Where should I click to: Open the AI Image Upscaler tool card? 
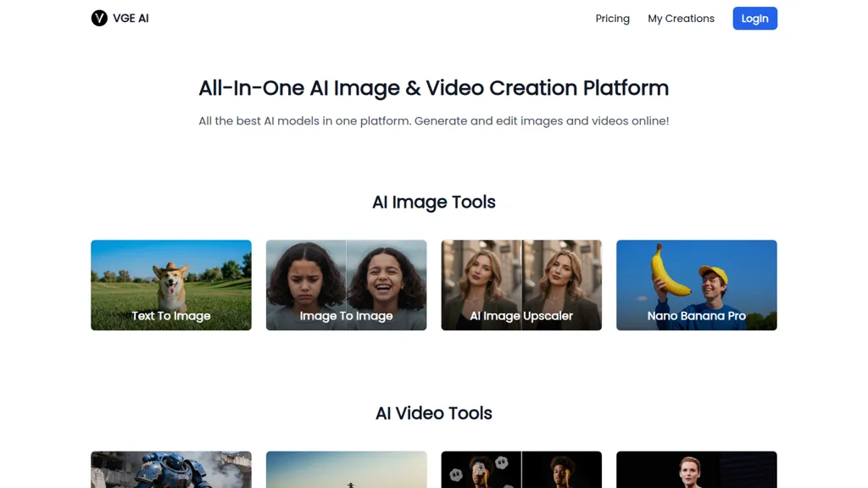(521, 285)
